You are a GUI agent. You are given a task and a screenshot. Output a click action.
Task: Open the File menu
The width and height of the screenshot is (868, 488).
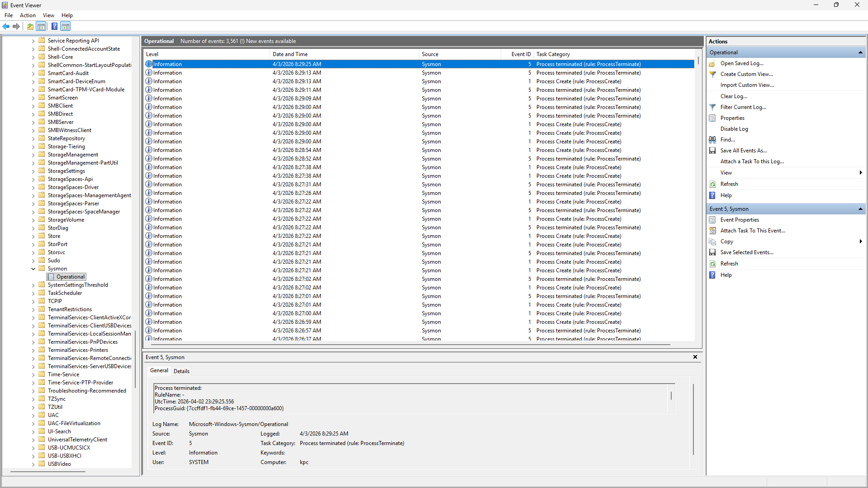click(x=9, y=15)
